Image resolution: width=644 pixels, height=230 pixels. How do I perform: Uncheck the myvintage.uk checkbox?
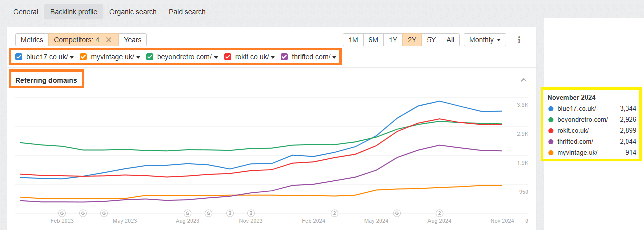[84, 57]
